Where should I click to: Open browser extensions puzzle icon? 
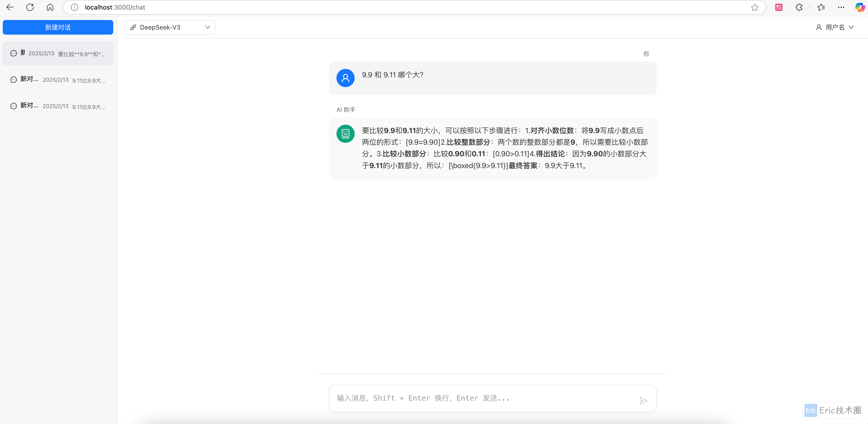point(799,8)
